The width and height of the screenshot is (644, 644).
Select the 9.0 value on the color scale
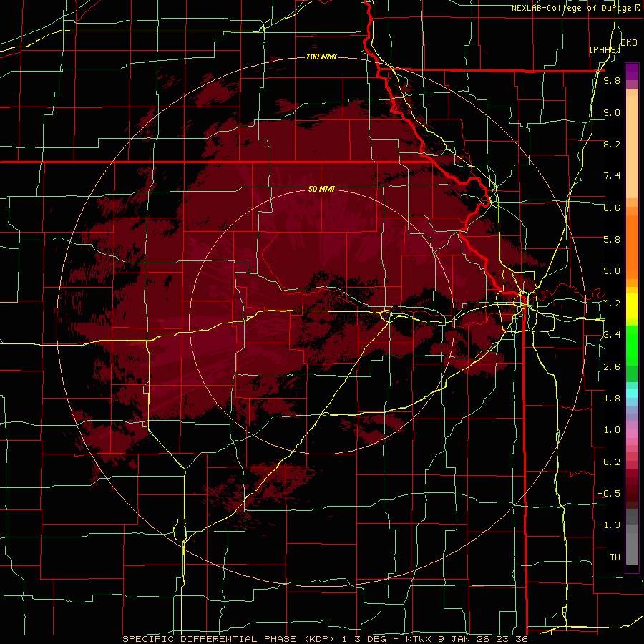tap(612, 112)
